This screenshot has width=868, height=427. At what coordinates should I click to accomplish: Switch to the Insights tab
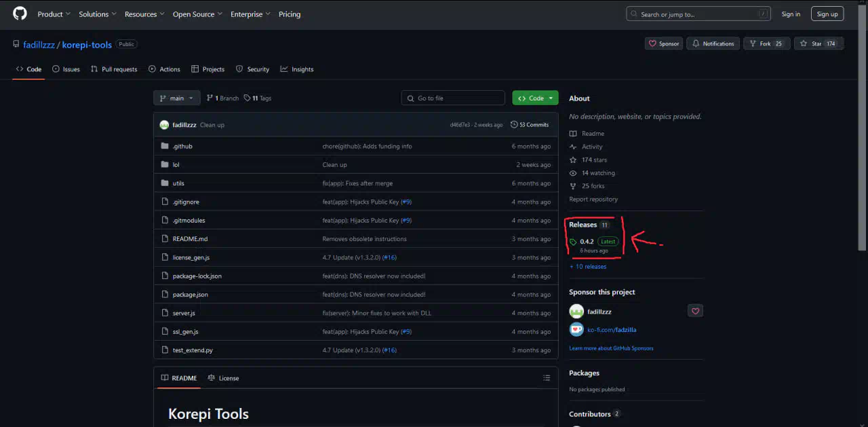point(297,69)
